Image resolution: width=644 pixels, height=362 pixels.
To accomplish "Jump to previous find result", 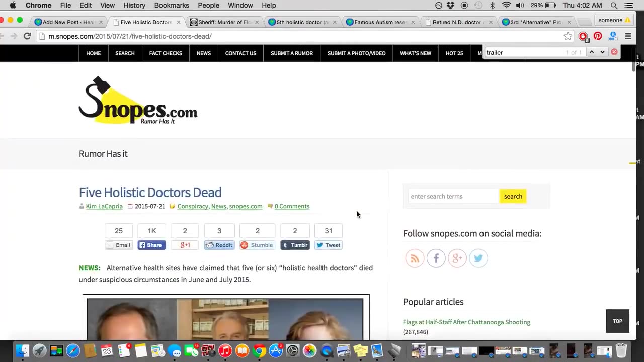I will tap(592, 52).
